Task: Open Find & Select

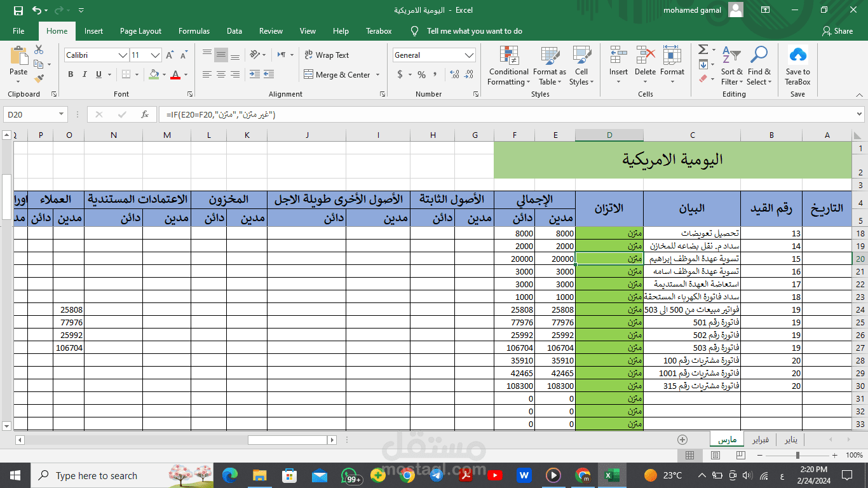Action: [x=759, y=65]
